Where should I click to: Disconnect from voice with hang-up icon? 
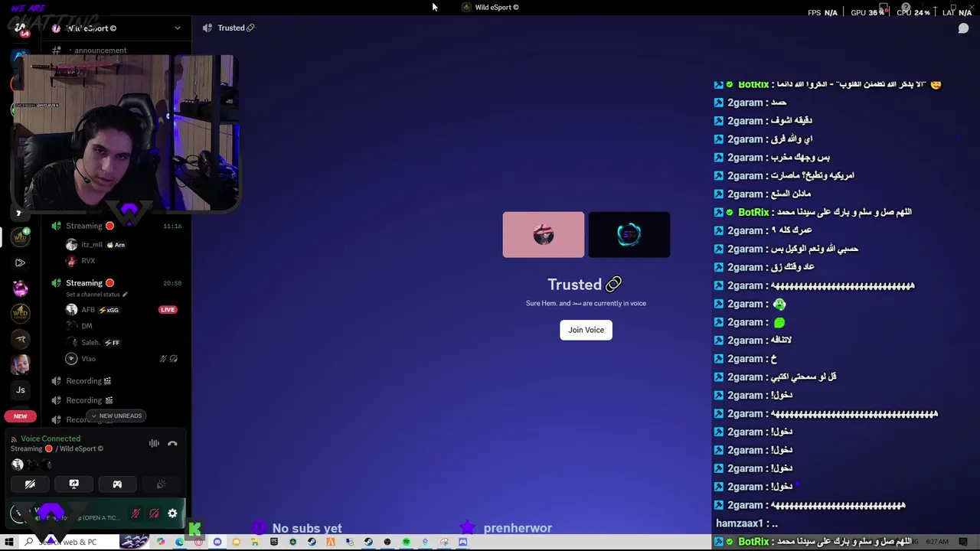coord(172,443)
